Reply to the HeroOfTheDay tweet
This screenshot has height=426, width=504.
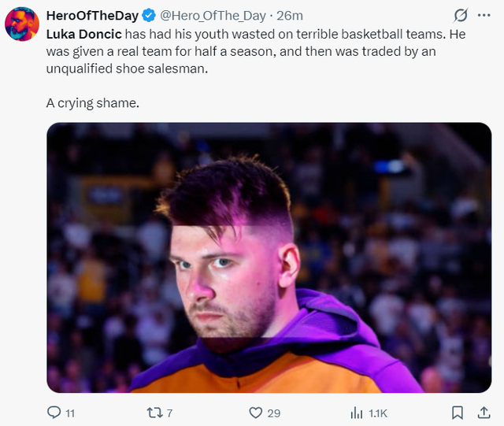(x=54, y=413)
